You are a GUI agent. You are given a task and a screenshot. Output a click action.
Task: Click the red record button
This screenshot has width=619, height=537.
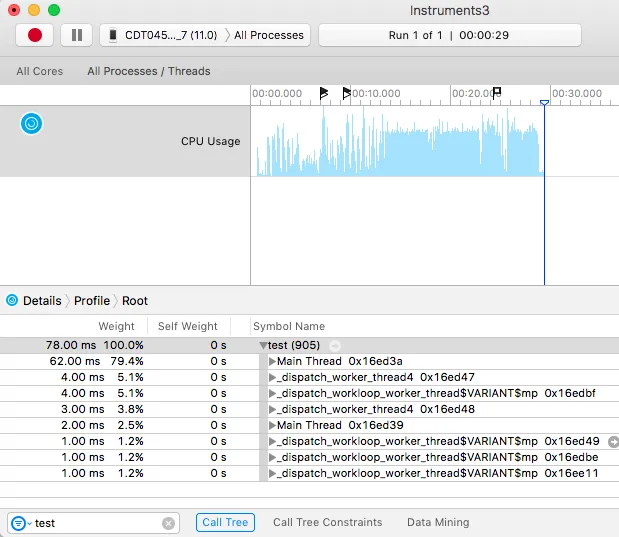[x=35, y=35]
